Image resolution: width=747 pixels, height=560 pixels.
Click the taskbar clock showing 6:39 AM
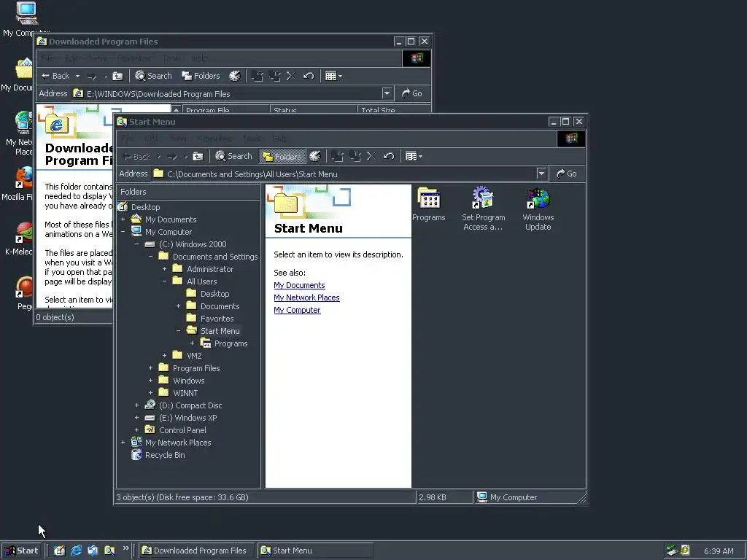(719, 551)
